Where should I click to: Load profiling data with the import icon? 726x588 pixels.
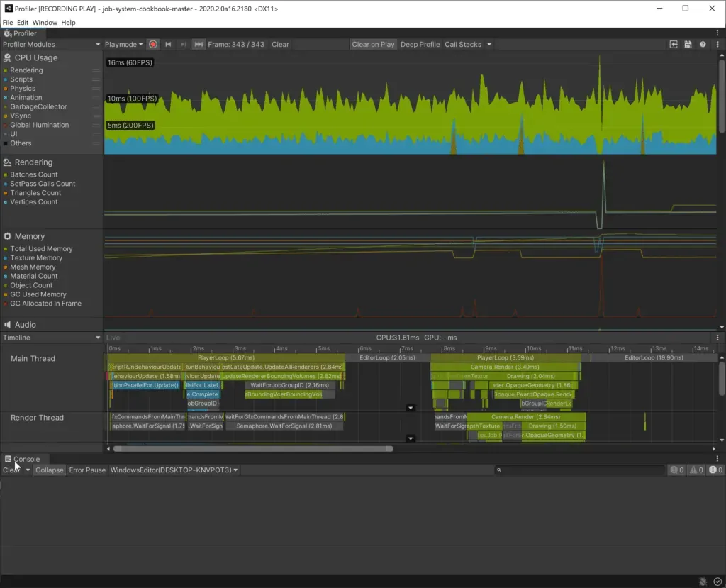673,44
